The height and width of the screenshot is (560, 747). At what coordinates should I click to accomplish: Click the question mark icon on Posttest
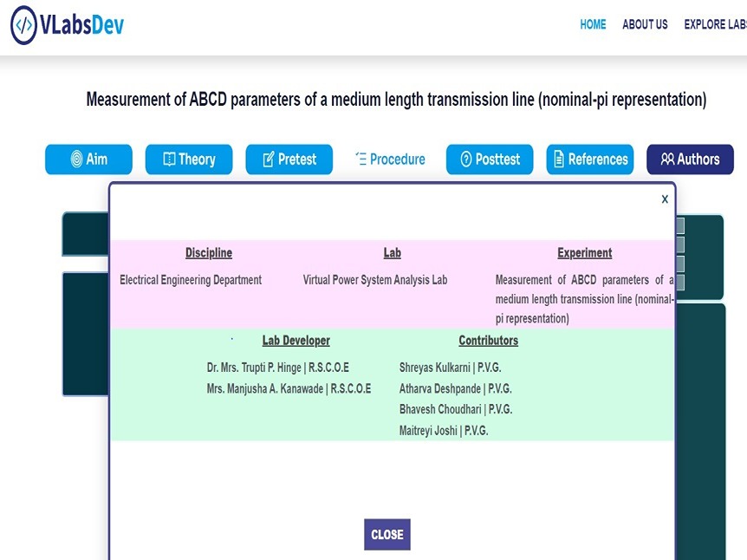466,160
